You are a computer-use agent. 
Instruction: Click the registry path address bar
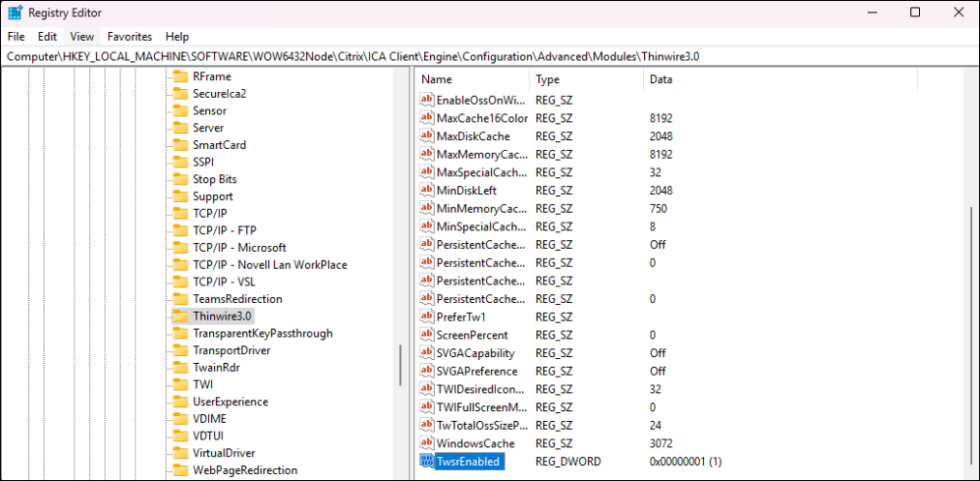click(x=490, y=56)
